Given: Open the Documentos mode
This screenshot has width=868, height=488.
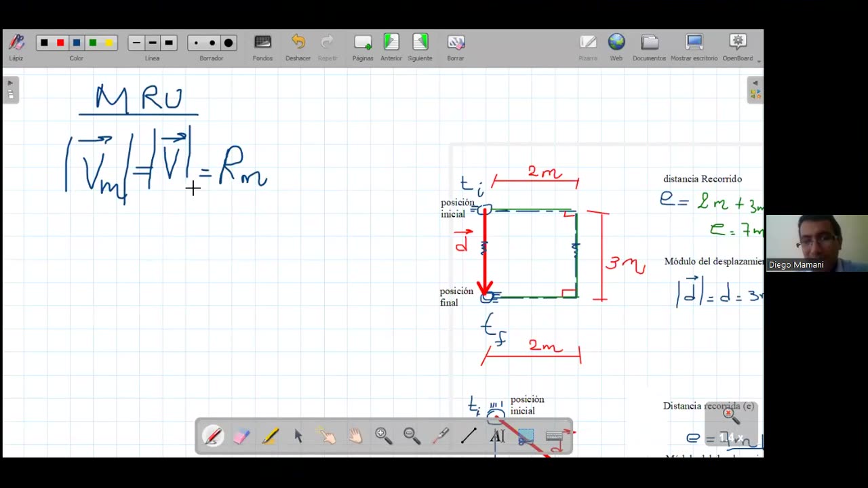Looking at the screenshot, I should [x=650, y=47].
